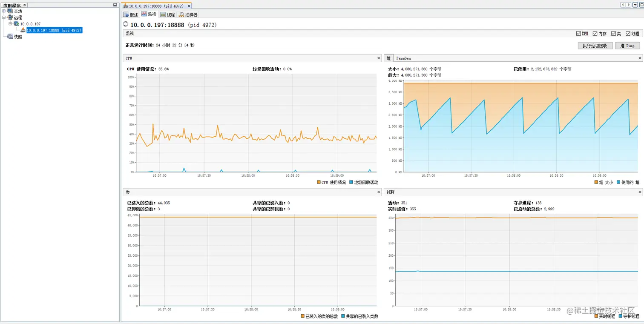Close the 10.0.0.197:18888 document tab
The width and height of the screenshot is (644, 324).
189,5
